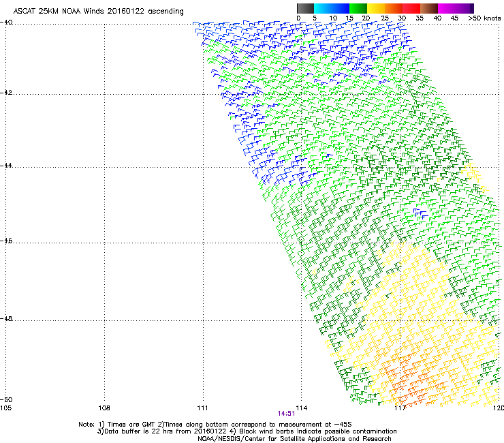Click the '35' legend scale label

point(420,18)
